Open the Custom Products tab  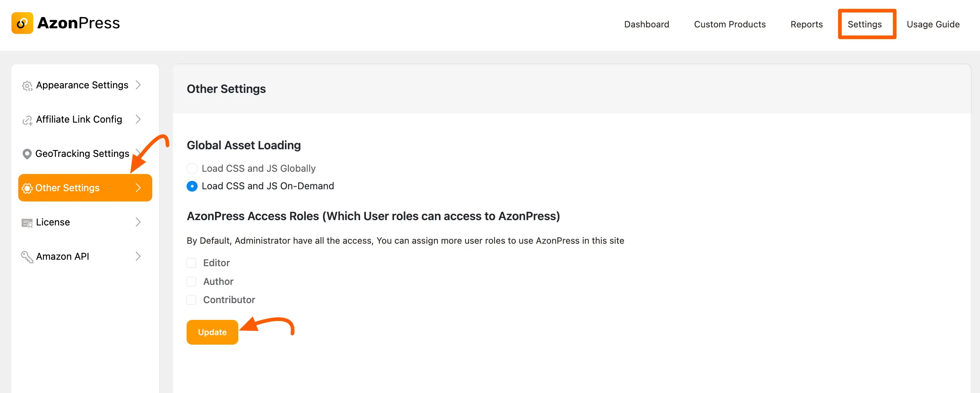[730, 24]
